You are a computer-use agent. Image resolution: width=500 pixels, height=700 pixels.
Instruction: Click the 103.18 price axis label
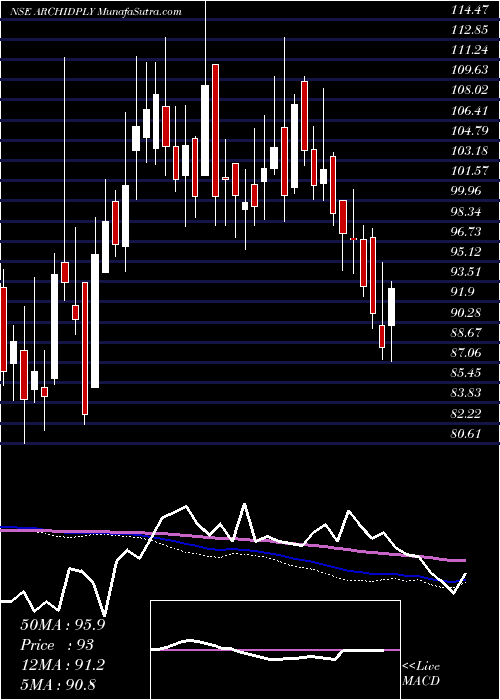pos(468,151)
